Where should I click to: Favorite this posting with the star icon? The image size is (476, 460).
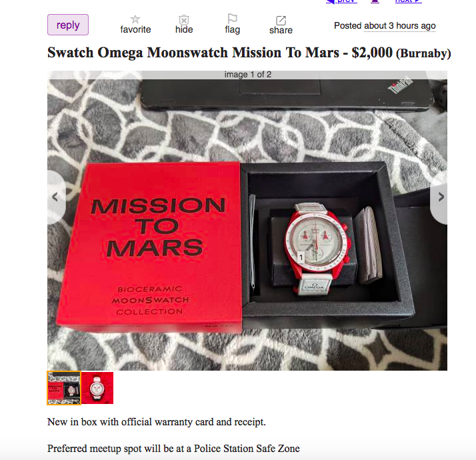tap(135, 19)
